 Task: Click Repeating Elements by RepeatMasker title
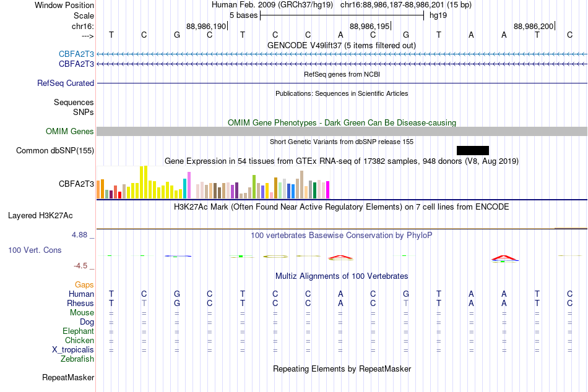342,369
